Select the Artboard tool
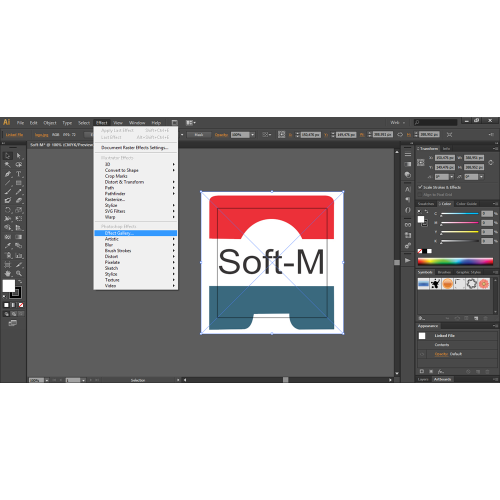Screen dimensions: 500x500 click(8, 265)
